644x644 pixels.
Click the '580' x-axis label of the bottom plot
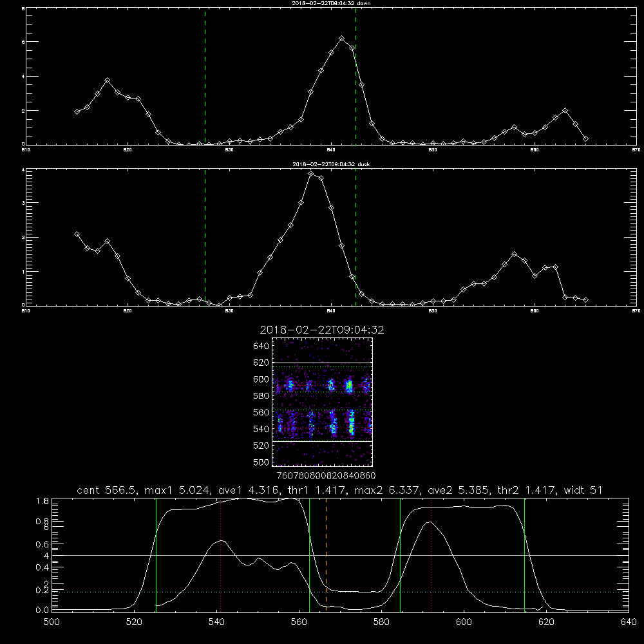coord(381,622)
